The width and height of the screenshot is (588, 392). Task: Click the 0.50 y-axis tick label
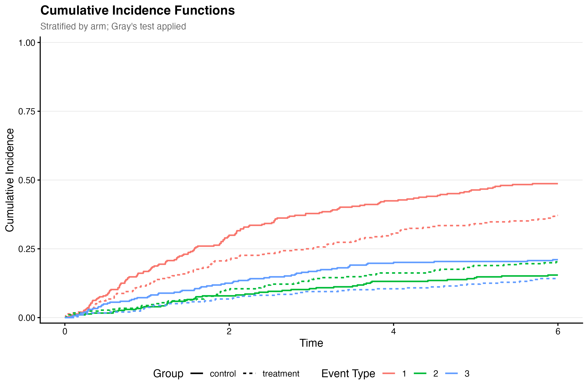coord(27,180)
